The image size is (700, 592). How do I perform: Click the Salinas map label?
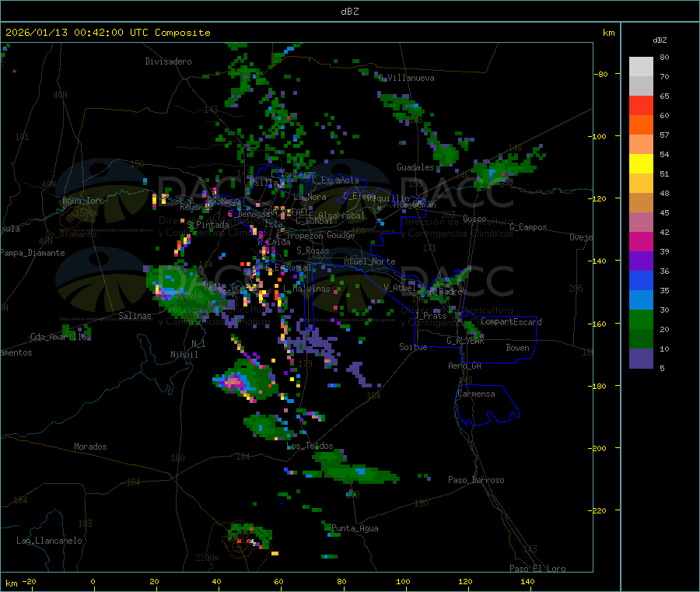[135, 316]
